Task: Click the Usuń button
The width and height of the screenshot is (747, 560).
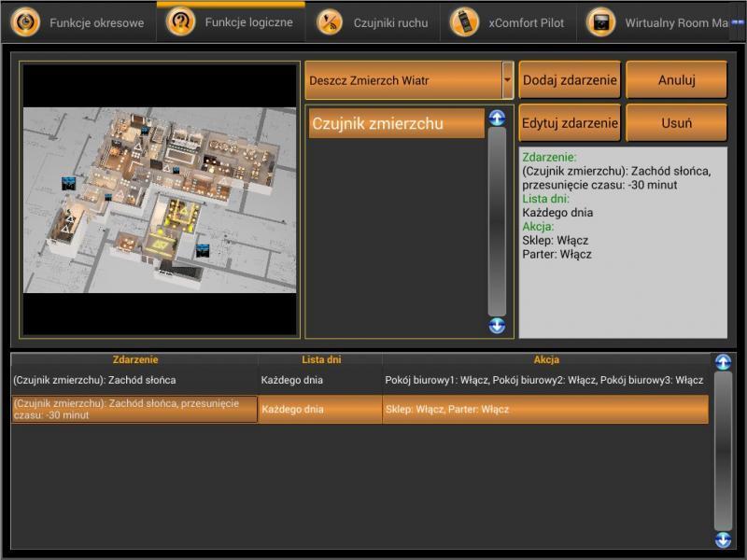Action: 676,123
